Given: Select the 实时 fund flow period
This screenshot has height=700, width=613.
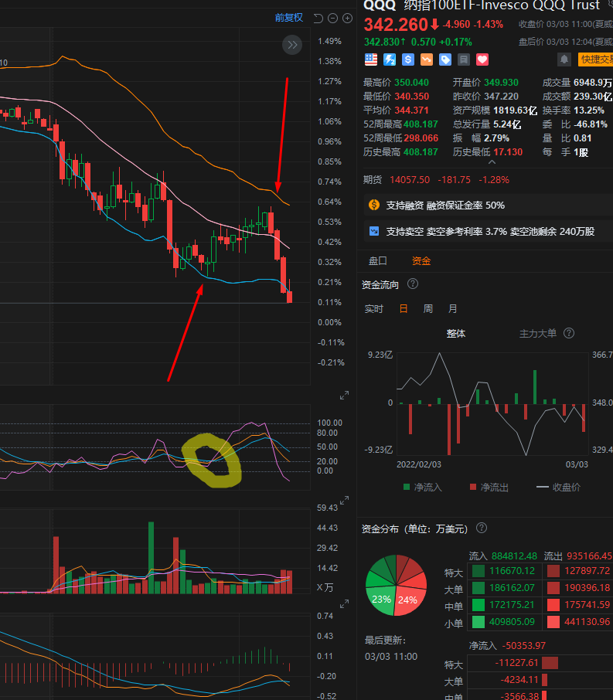Looking at the screenshot, I should (x=373, y=309).
